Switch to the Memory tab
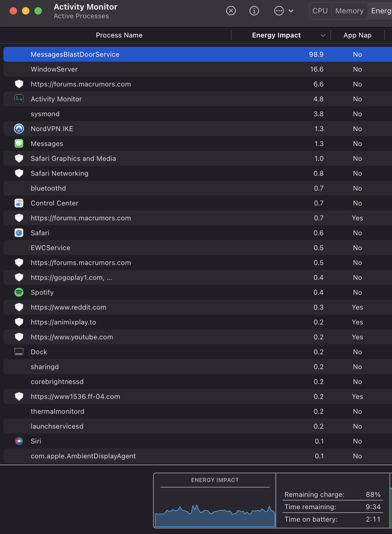Screen dimensions: 392x534 pos(349,11)
